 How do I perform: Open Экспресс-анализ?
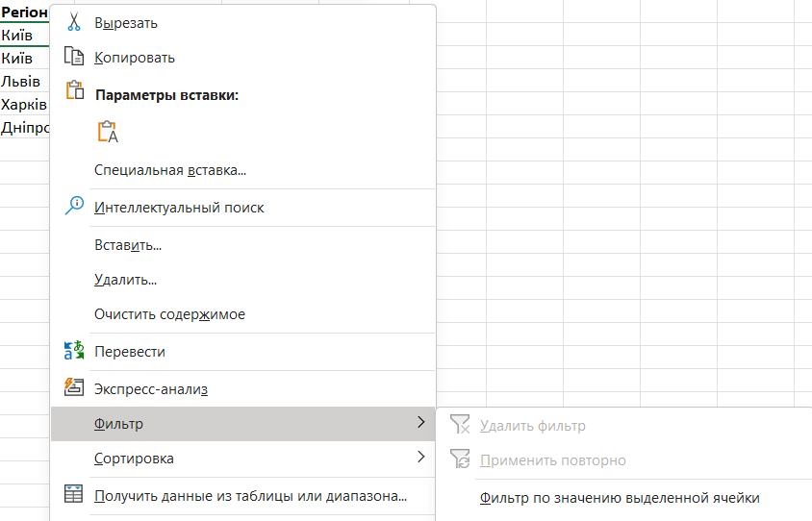242,389
